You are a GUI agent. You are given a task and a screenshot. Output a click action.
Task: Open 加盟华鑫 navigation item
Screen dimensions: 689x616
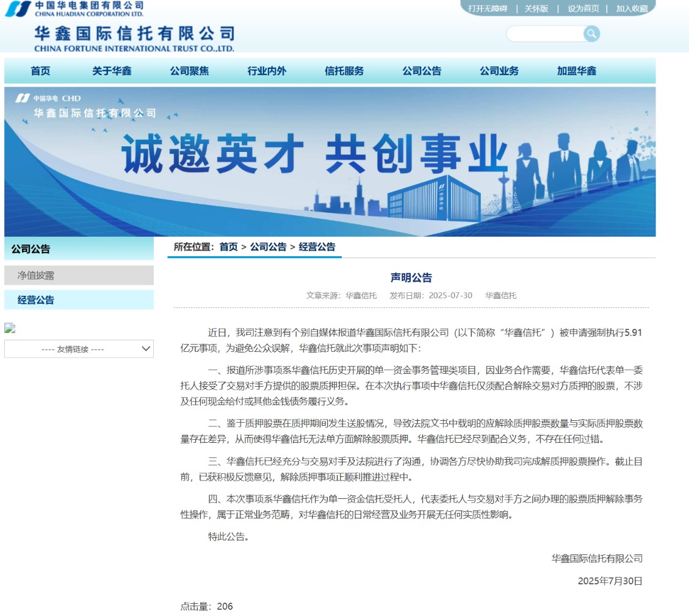(577, 71)
